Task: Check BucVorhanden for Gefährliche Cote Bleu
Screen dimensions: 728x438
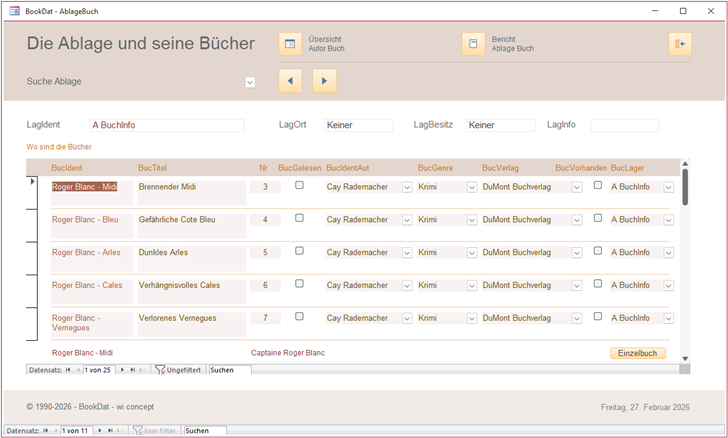Action: (x=598, y=218)
